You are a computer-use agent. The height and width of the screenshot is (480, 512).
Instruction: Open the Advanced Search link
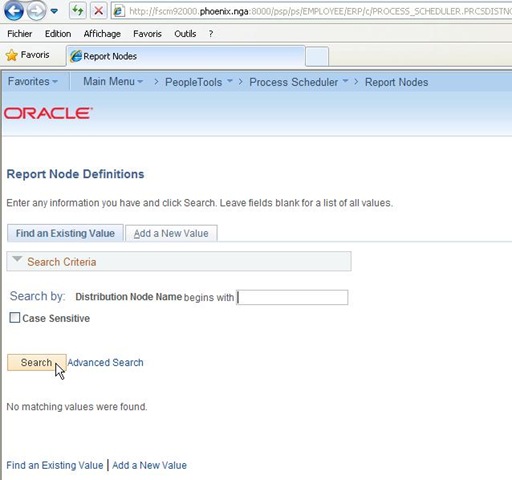tap(105, 362)
